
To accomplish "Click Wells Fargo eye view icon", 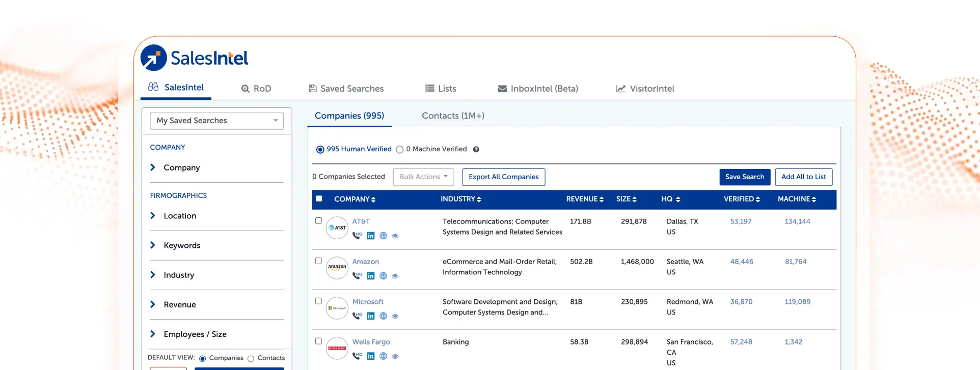I will pos(395,357).
